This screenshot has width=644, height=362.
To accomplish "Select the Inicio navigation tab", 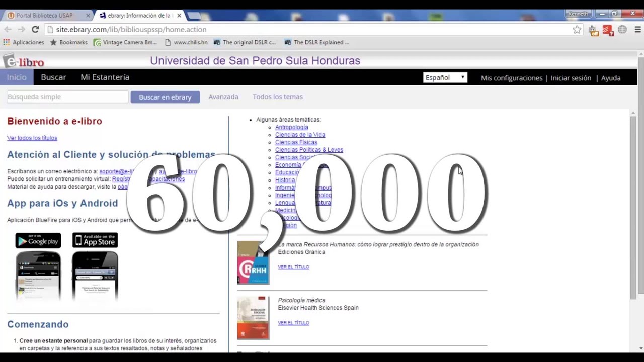I will pyautogui.click(x=17, y=77).
